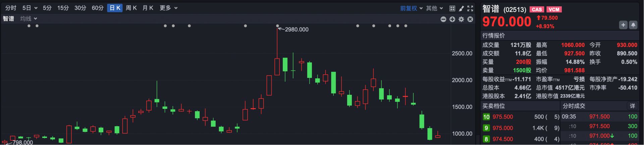The width and height of the screenshot is (644, 145).
Task: Set a price alert with bell icon
Action: (x=633, y=25)
